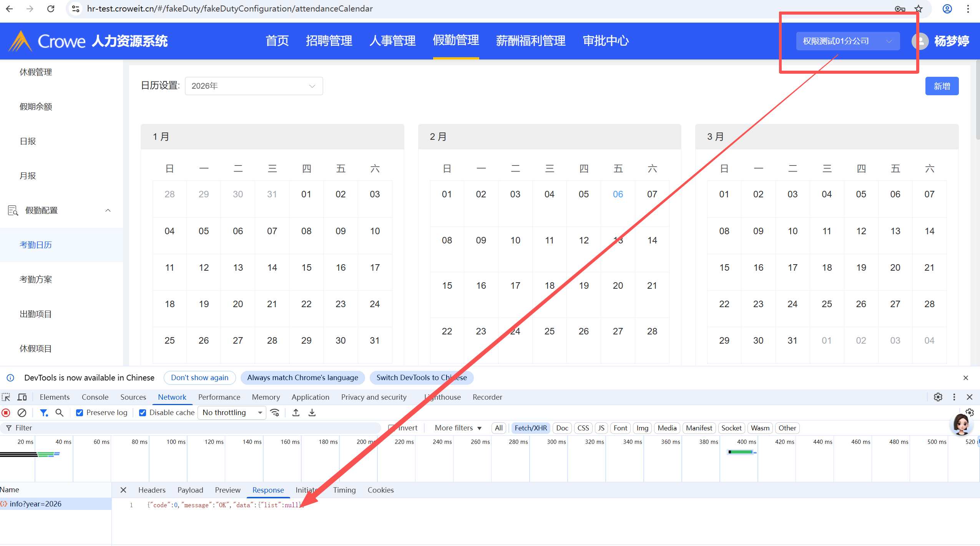Click the network search magnifier icon

[x=59, y=413]
